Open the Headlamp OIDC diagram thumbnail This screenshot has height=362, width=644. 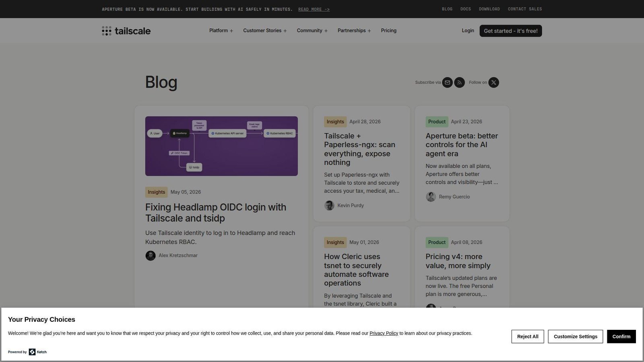[221, 146]
